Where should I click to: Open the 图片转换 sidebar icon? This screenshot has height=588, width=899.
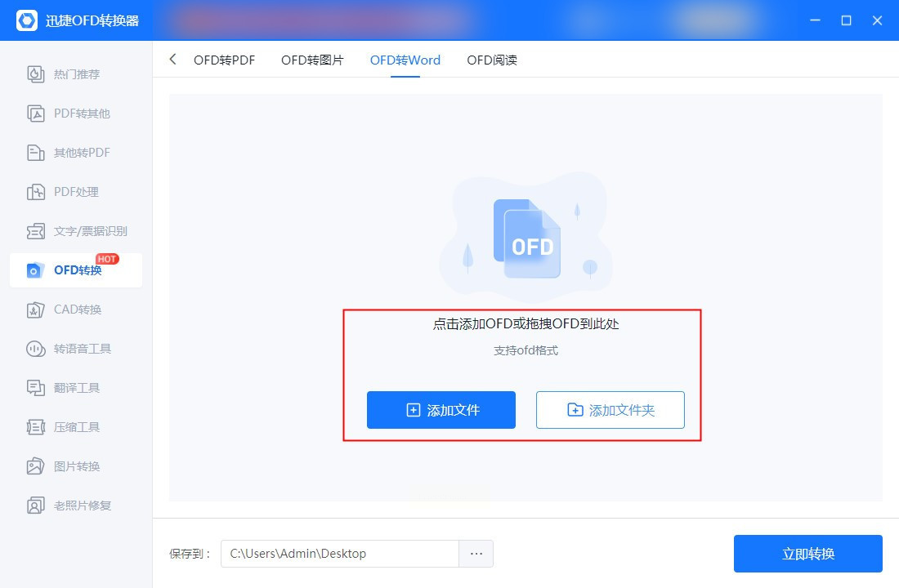pos(35,466)
